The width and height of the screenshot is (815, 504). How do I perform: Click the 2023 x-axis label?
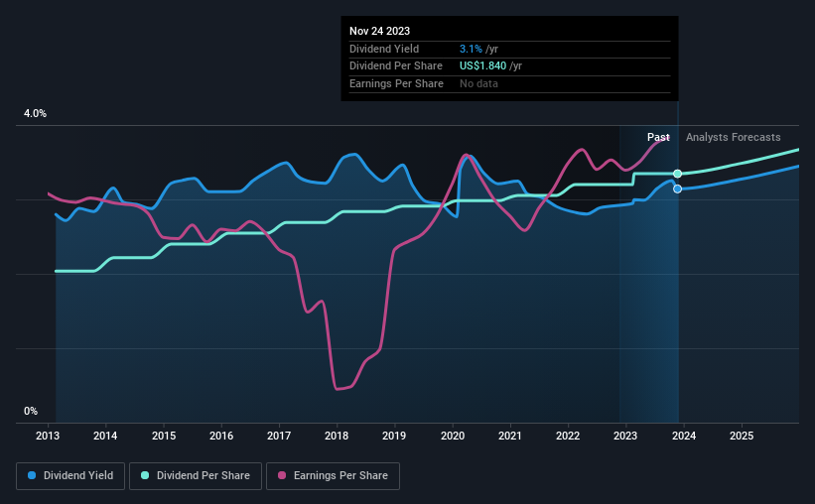(625, 436)
